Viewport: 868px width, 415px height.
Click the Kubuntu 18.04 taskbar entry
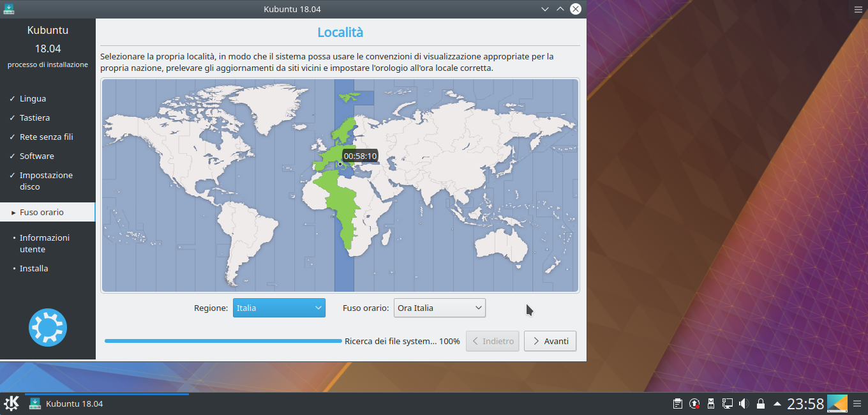(x=107, y=404)
